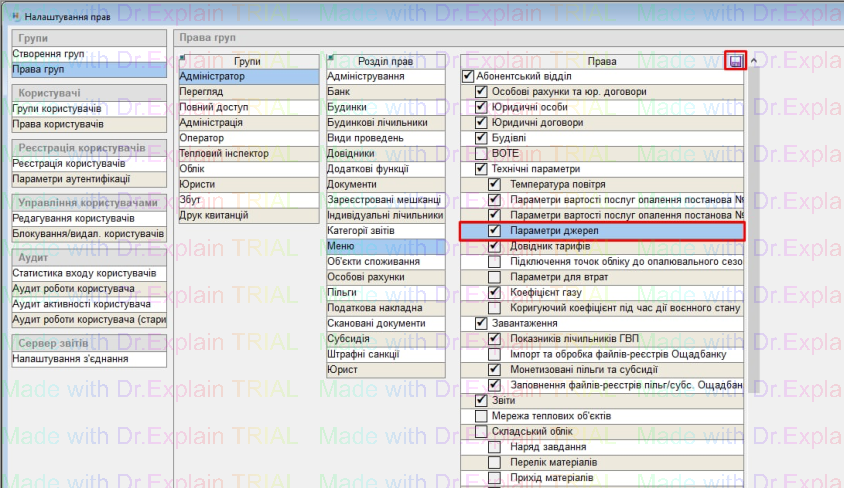
Task: Uncheck the Параметри джерел checkbox
Action: click(x=494, y=231)
